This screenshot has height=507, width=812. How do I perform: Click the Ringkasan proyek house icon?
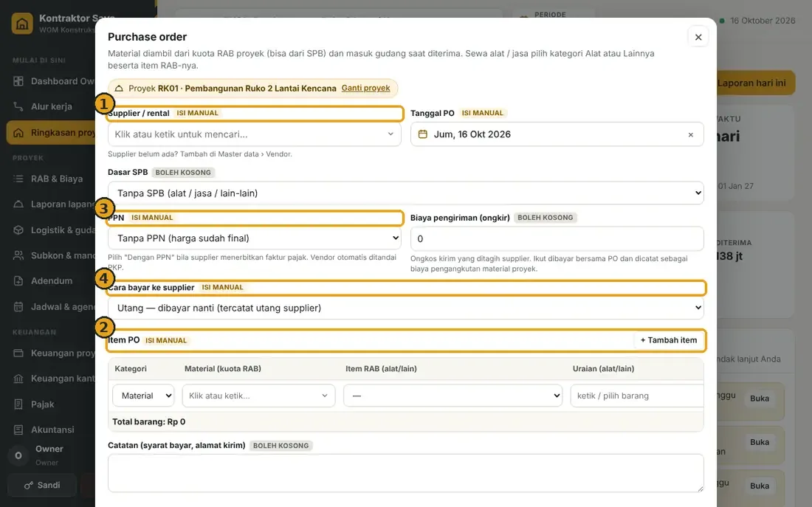point(18,133)
